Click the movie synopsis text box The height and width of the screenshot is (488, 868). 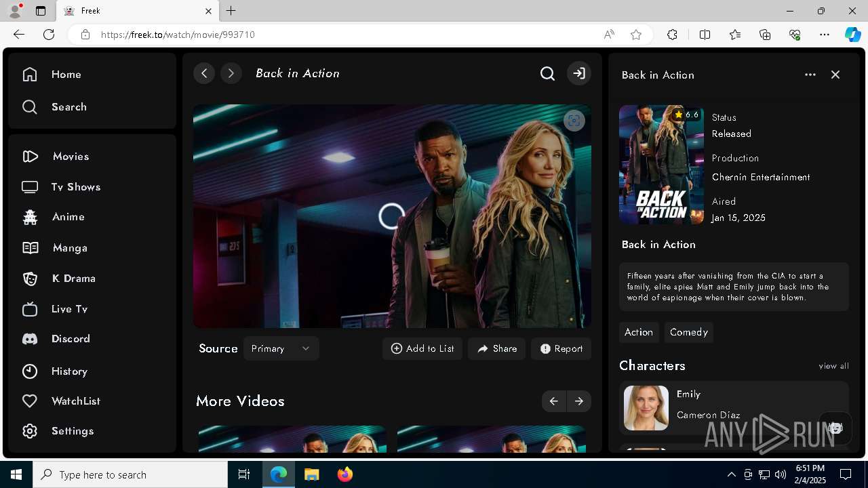(x=734, y=287)
